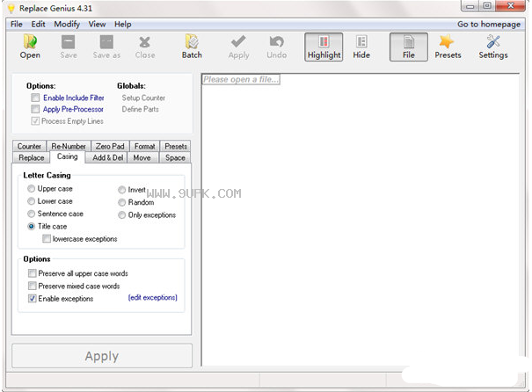Image resolution: width=532 pixels, height=392 pixels.
Task: Close the Replace Genius window
Action: (510, 6)
